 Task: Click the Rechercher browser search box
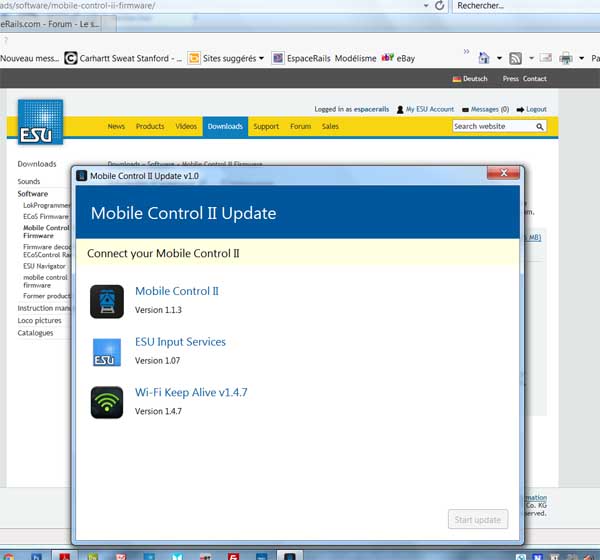[526, 6]
